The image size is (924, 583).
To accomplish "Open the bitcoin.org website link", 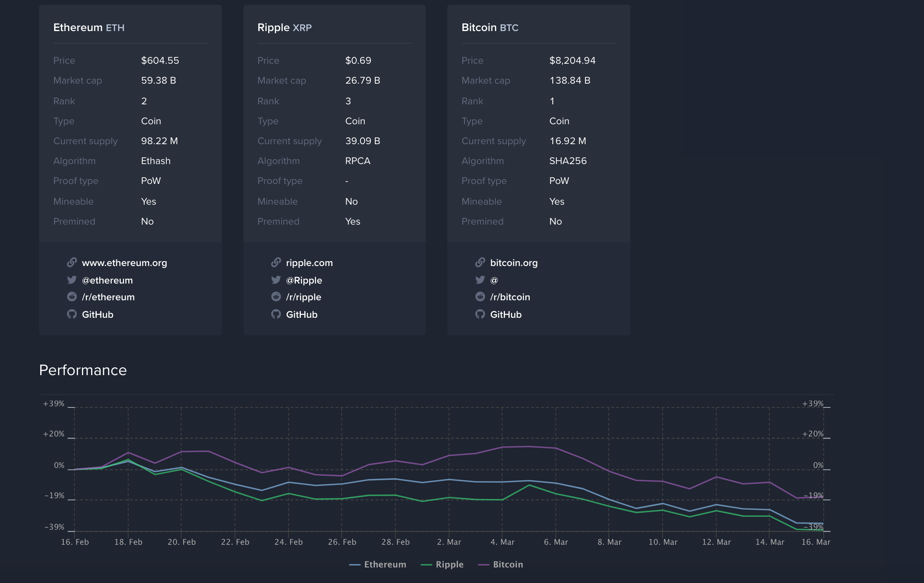I will pyautogui.click(x=514, y=262).
